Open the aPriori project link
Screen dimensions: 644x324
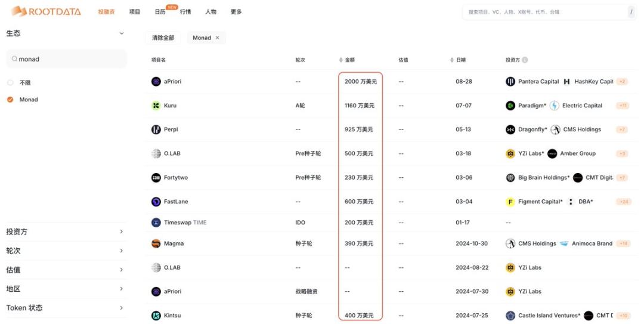(x=172, y=82)
